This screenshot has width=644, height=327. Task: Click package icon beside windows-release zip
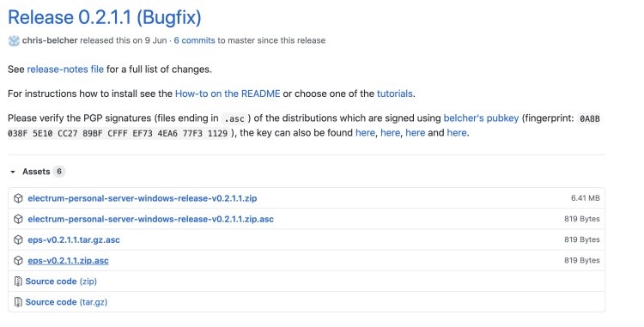coord(18,198)
